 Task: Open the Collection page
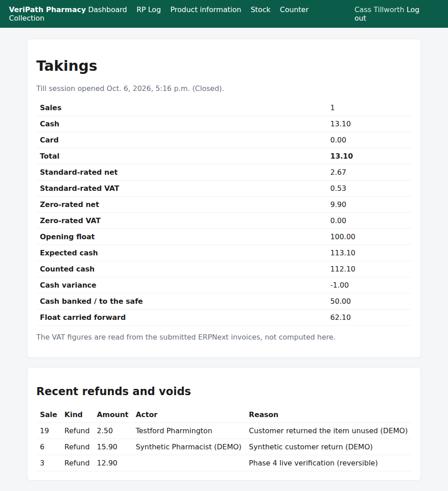coord(26,18)
